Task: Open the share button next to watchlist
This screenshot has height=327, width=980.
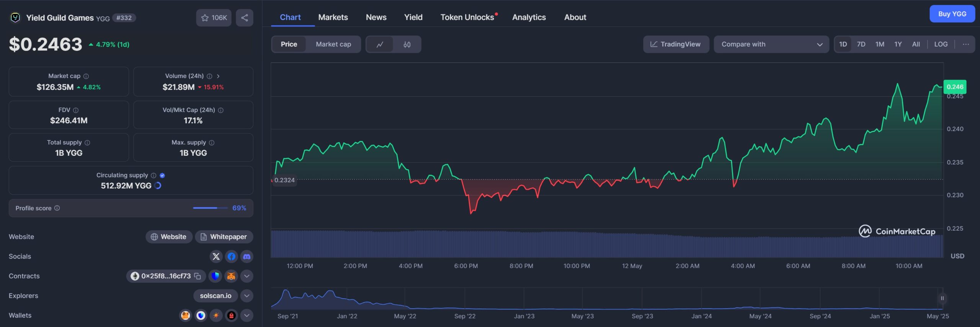Action: 245,18
